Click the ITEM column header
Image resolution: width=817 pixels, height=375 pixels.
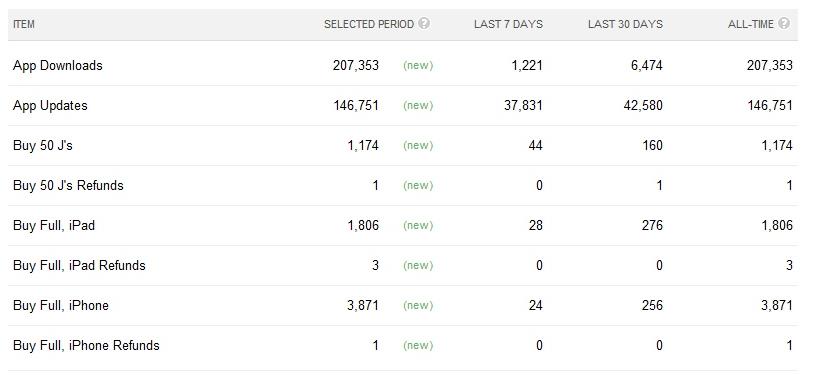[24, 24]
